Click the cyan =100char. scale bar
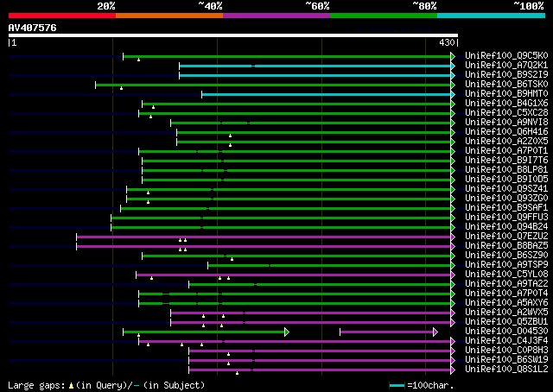The width and height of the screenshot is (553, 392). coord(397,386)
